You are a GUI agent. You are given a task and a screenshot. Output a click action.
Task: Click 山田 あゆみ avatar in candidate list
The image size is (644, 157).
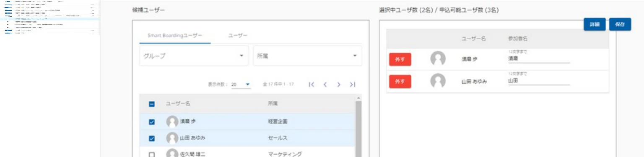172,138
